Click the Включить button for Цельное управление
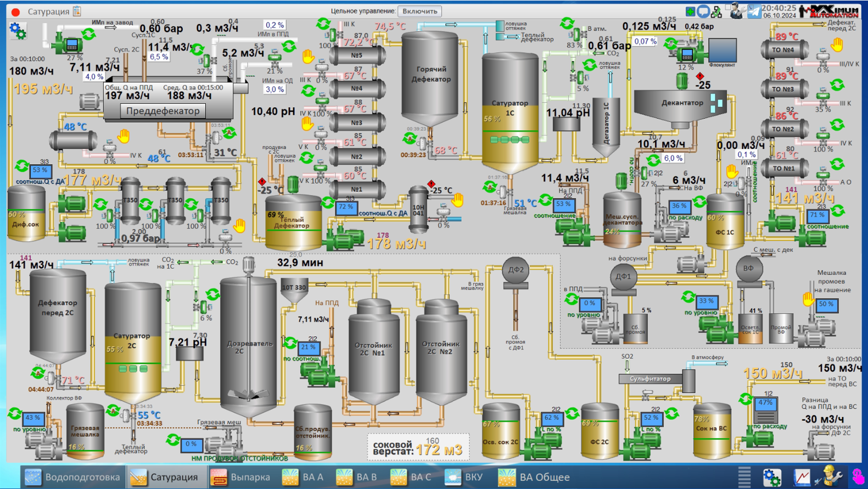The image size is (868, 489). pyautogui.click(x=420, y=11)
